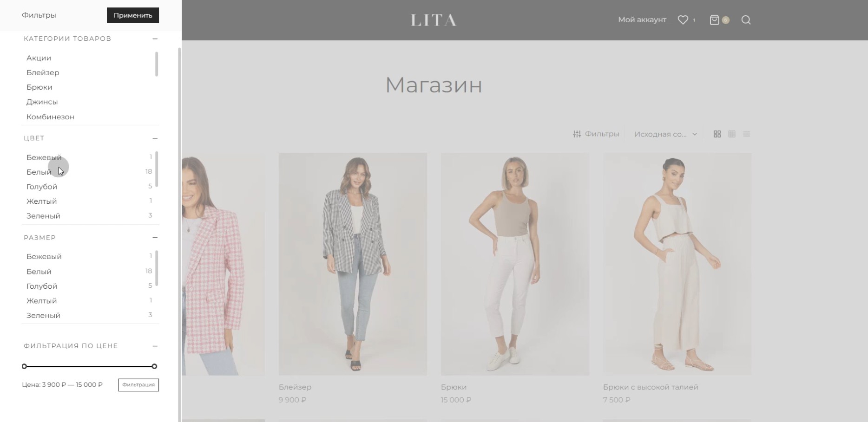Image resolution: width=868 pixels, height=422 pixels.
Task: Select the Голубой color filter
Action: [42, 187]
